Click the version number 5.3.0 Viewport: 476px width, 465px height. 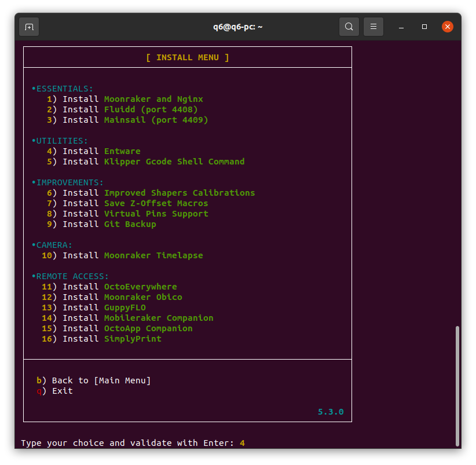tap(331, 412)
